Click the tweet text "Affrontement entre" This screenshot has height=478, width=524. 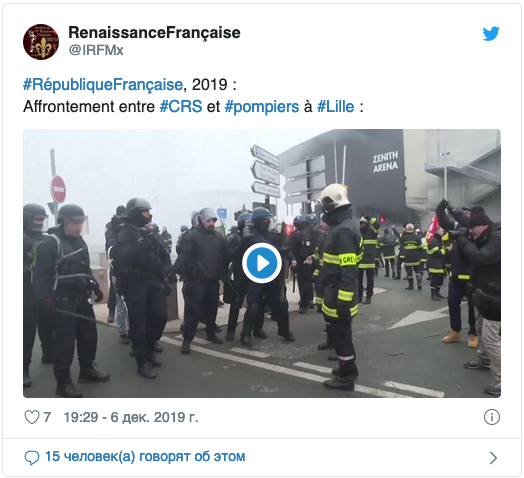point(89,107)
